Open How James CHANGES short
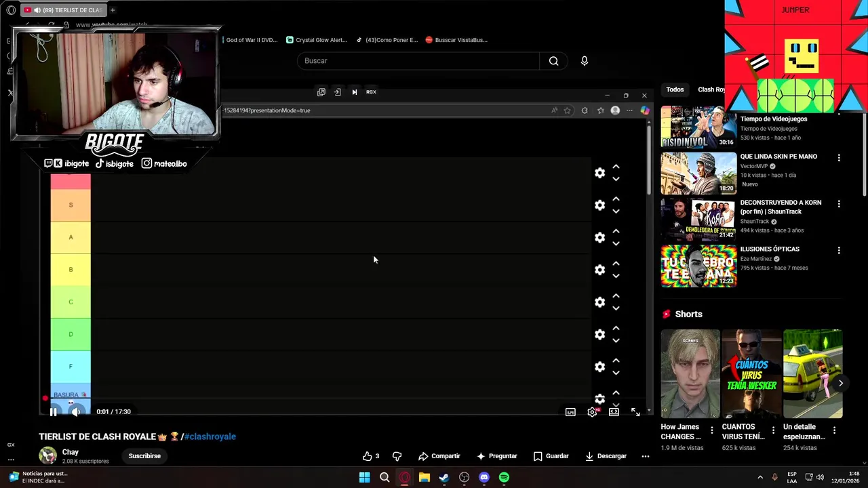Viewport: 868px width, 488px height. 690,374
